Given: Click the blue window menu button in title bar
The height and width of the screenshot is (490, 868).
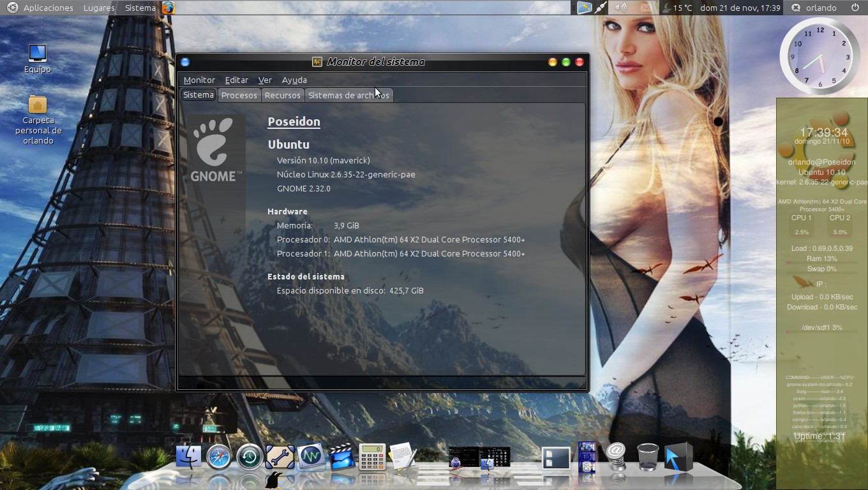Looking at the screenshot, I should (185, 62).
